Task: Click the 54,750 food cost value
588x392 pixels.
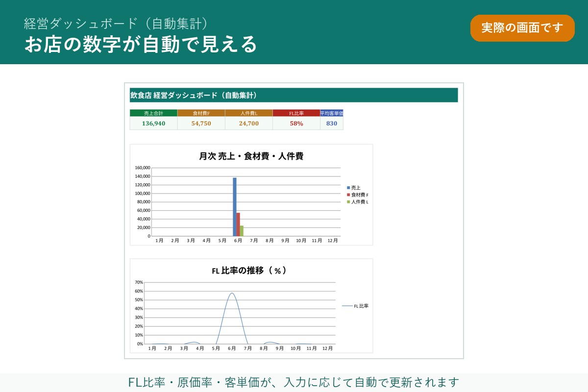Action: [x=201, y=123]
